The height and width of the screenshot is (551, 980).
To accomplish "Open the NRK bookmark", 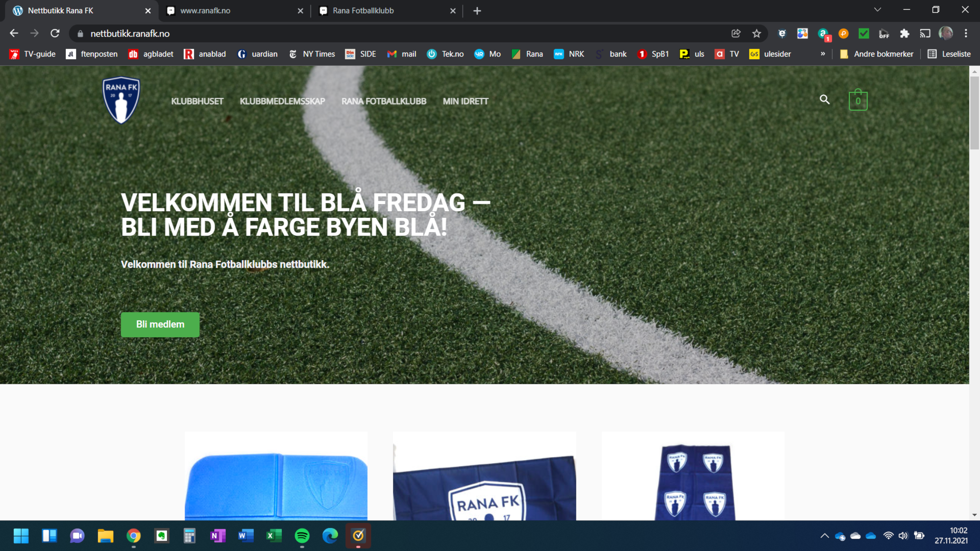I will pos(569,54).
